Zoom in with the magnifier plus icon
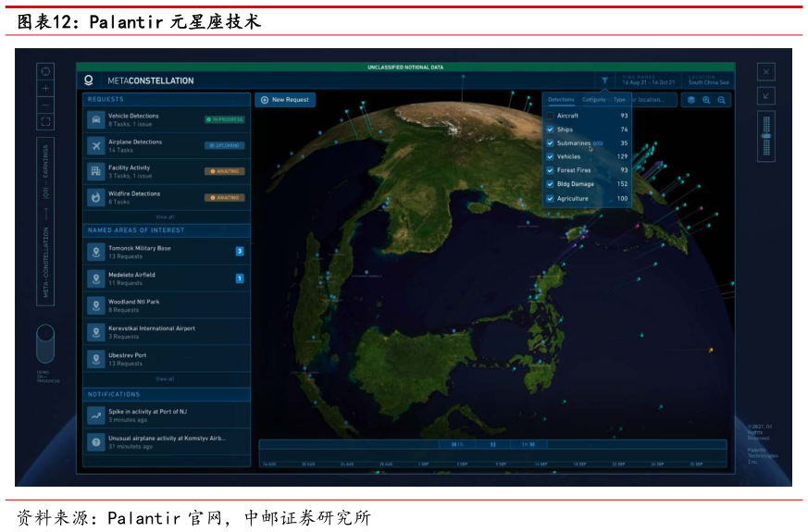 [706, 100]
